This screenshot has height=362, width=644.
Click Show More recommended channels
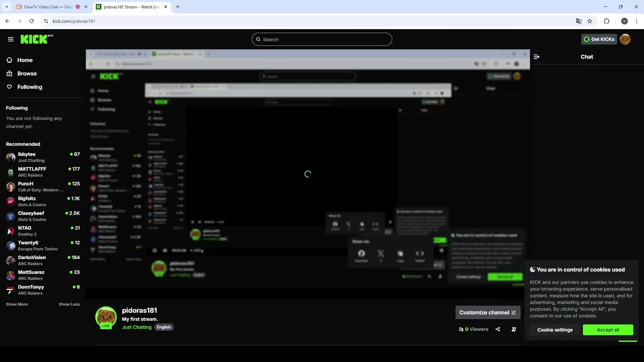coord(17,304)
